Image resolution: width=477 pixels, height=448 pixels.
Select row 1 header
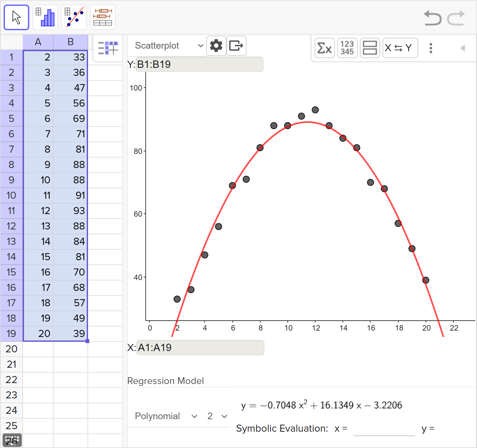(12, 57)
